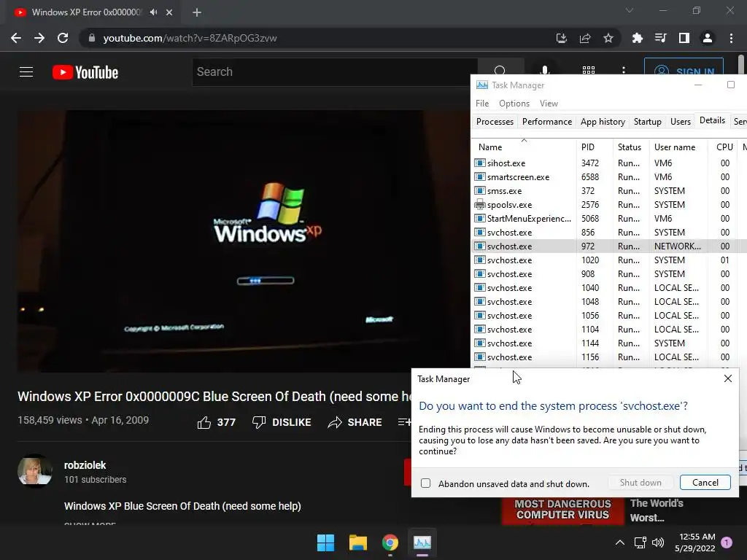
Task: Click the install app icon in address bar
Action: [561, 38]
